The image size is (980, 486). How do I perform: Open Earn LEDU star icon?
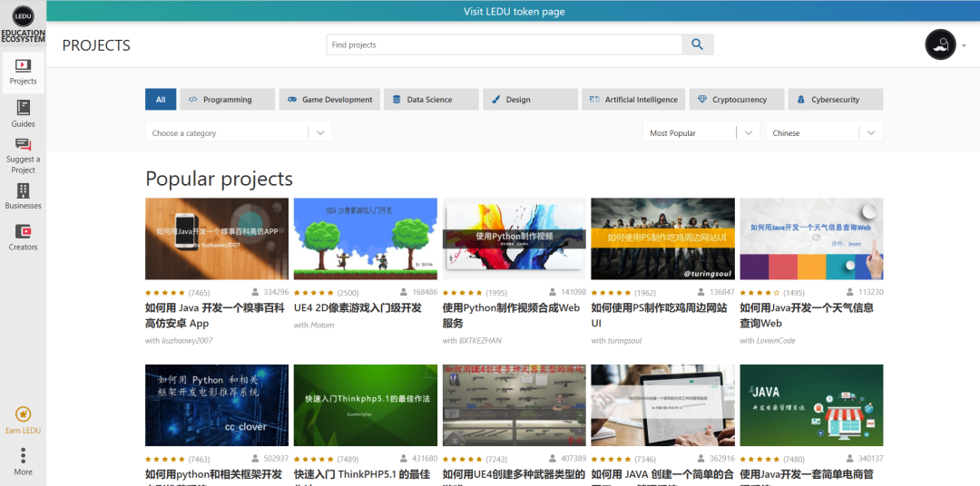tap(23, 414)
